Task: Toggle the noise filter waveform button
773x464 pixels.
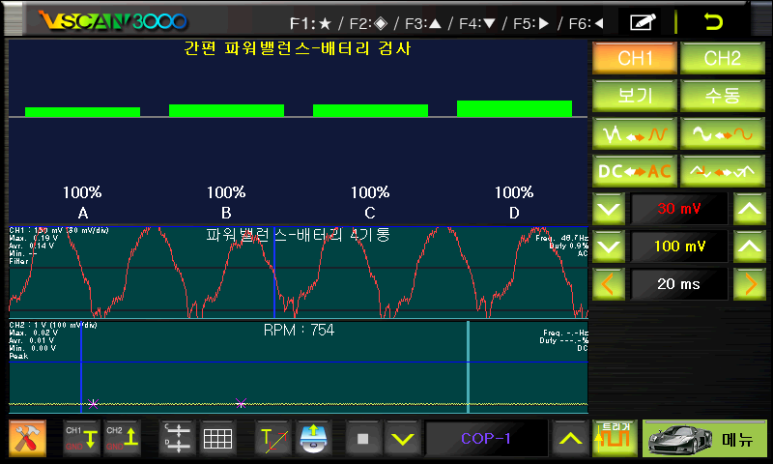Action: tap(634, 133)
